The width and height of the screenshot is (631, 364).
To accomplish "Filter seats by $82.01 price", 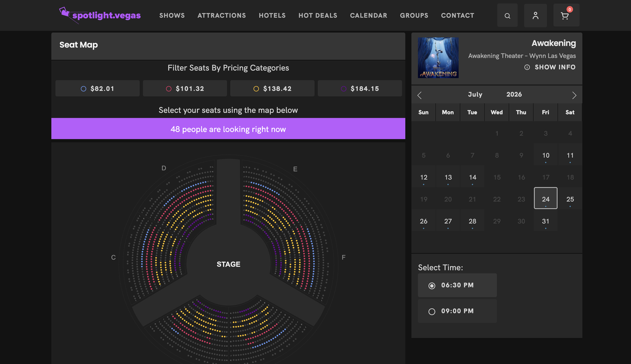I will click(97, 89).
